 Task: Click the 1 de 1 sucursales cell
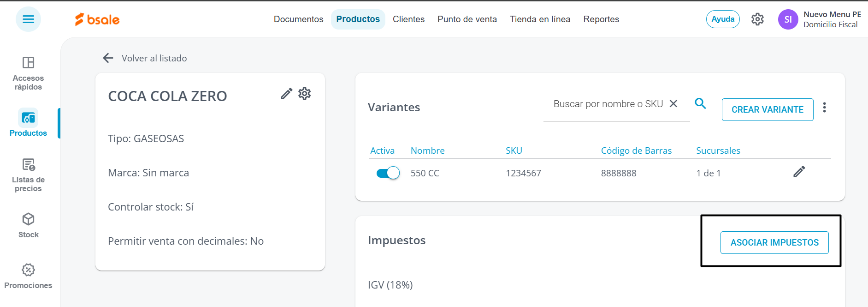tap(709, 174)
